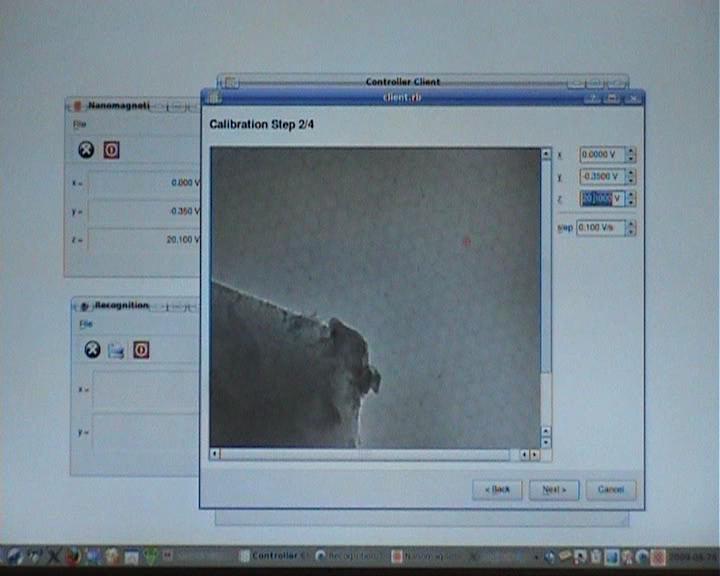Click the red crosshair marker in microscope image
The image size is (720, 576).
coord(466,242)
